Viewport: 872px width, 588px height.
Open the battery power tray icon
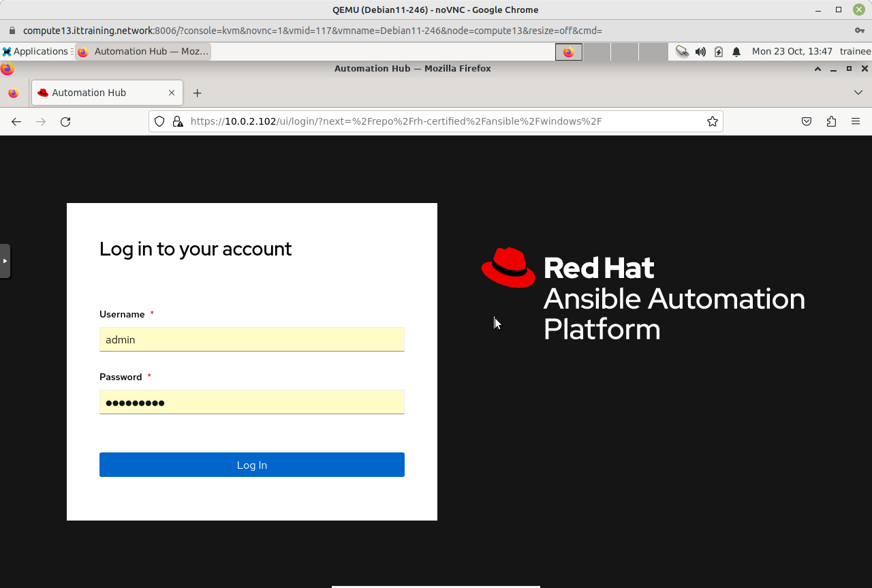pos(719,51)
